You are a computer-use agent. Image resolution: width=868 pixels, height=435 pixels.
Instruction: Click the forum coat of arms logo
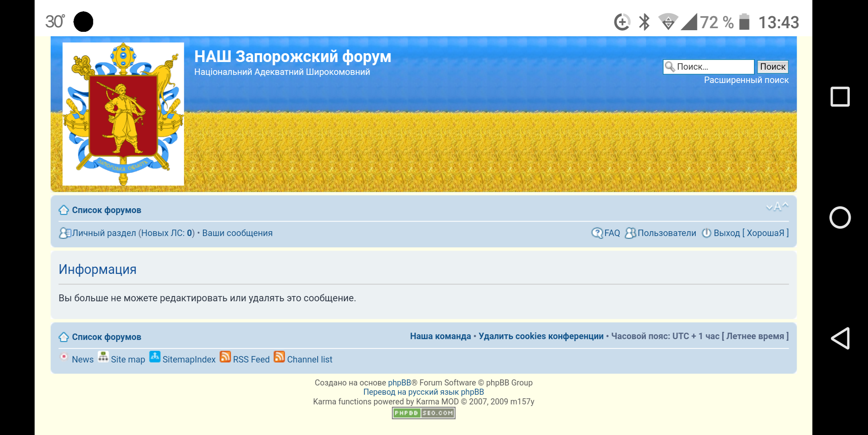click(123, 114)
